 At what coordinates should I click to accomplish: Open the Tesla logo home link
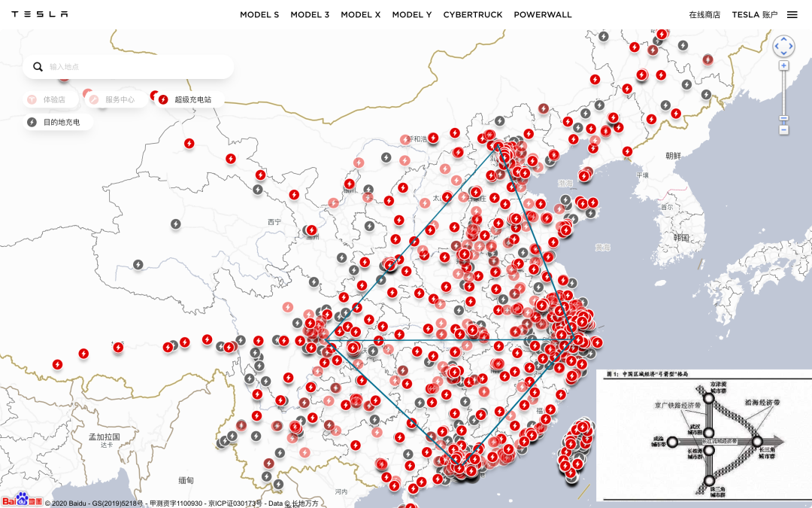click(40, 14)
